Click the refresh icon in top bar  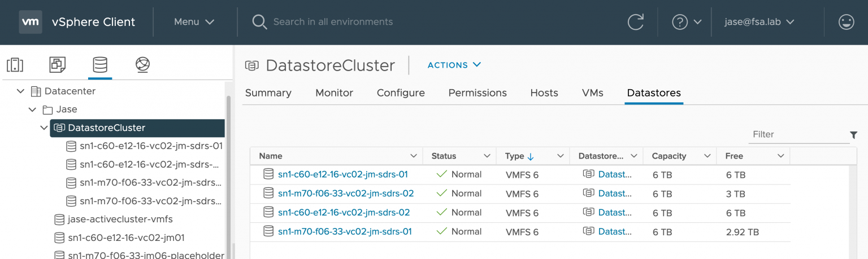click(x=636, y=22)
